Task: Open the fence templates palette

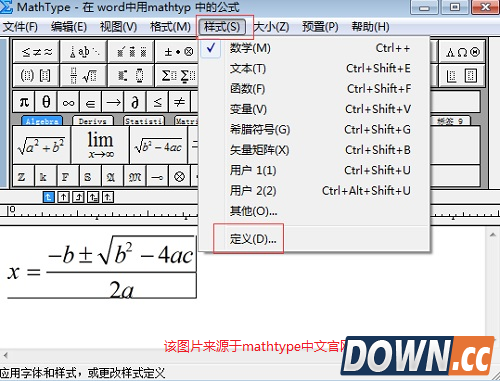Action: tap(37, 75)
